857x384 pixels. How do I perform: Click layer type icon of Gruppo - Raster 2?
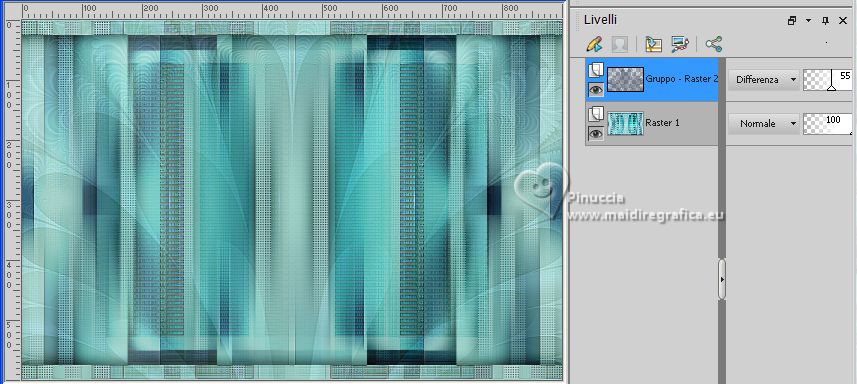596,69
